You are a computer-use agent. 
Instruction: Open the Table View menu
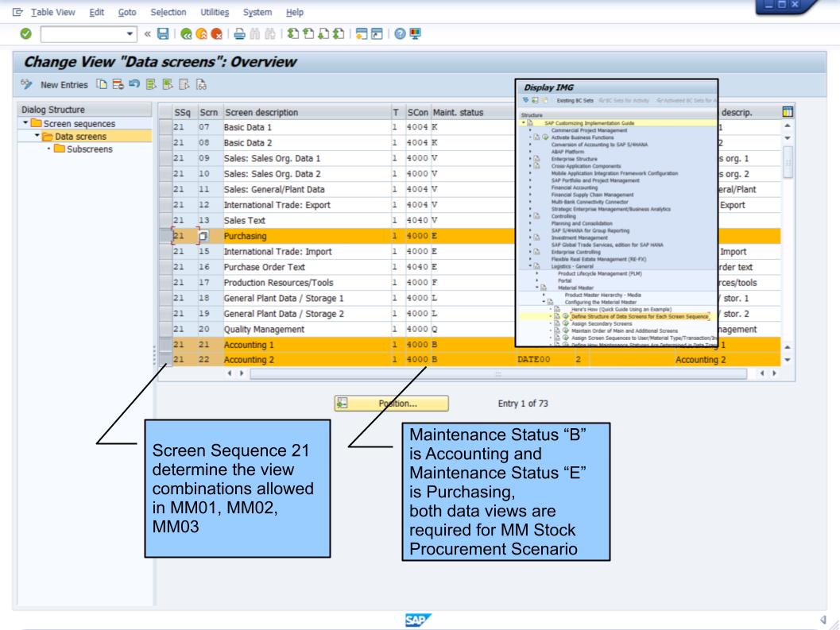[x=53, y=12]
